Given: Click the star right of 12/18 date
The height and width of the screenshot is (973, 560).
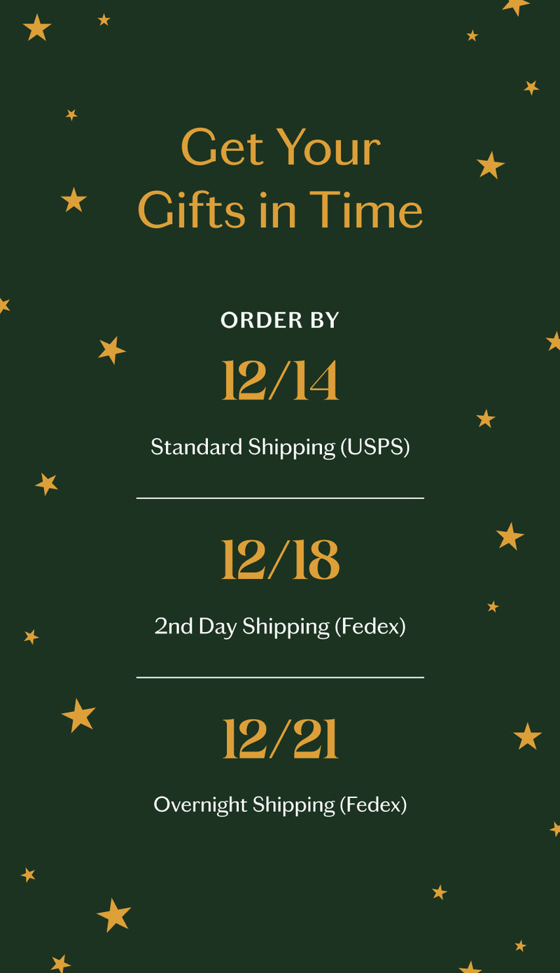Looking at the screenshot, I should [510, 537].
